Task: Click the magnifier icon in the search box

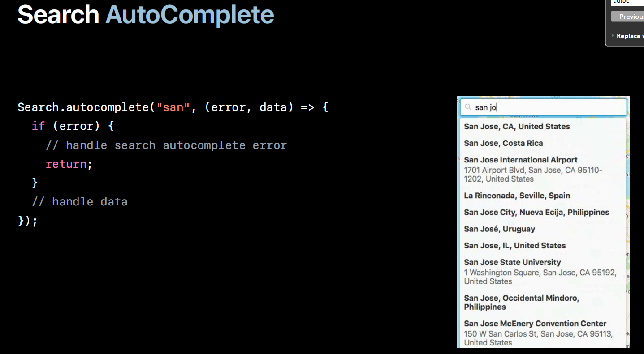Action: pos(468,107)
